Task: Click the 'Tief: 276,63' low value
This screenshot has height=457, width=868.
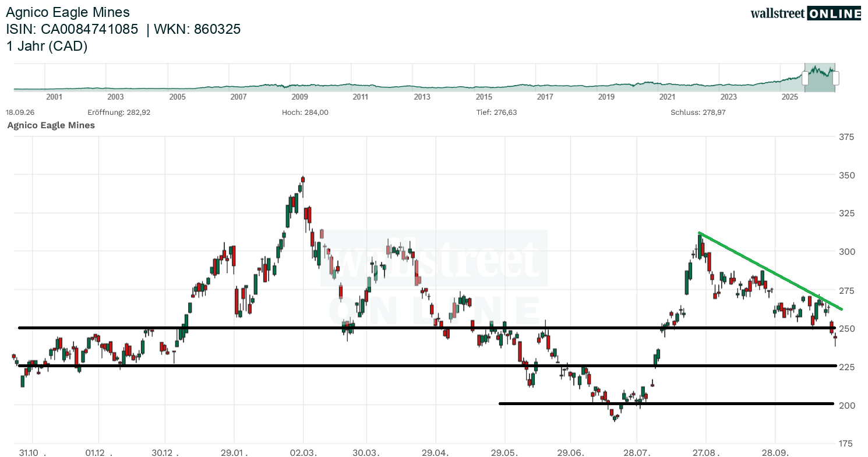Action: pos(496,113)
